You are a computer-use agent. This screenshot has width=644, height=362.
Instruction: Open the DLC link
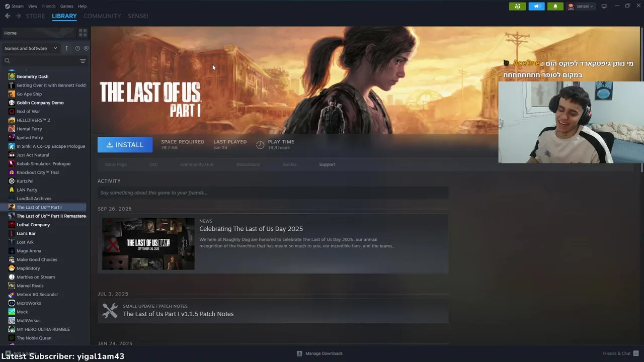click(153, 164)
